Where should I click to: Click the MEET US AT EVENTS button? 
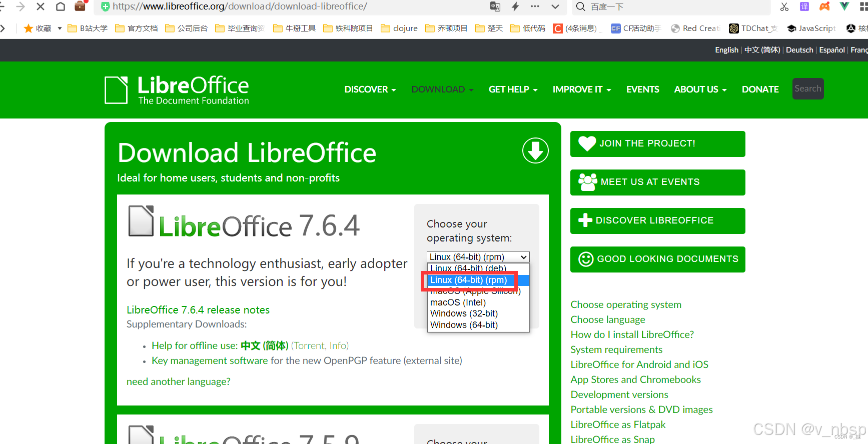[657, 182]
